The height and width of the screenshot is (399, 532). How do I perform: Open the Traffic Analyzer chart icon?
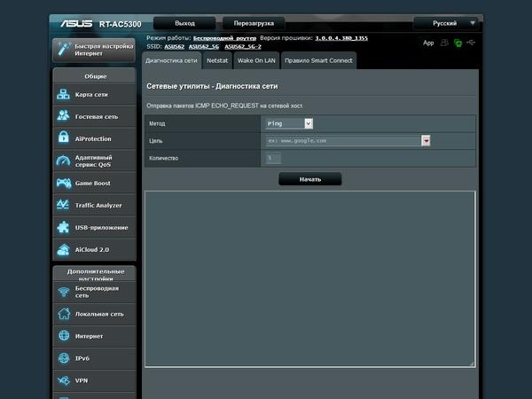pyautogui.click(x=64, y=205)
